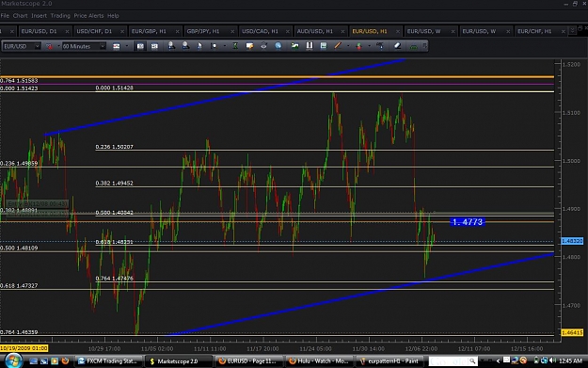Click the system tray volume speaker icon
Image resolution: width=588 pixels, height=368 pixels.
pos(553,360)
